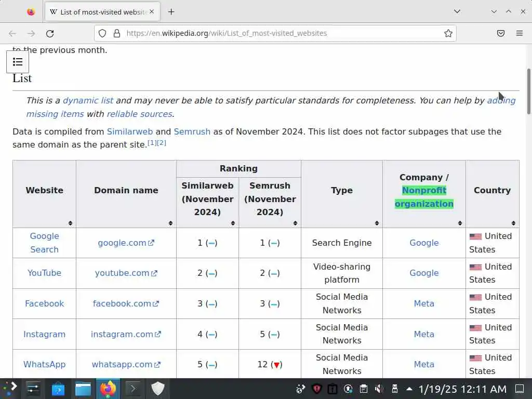The image size is (532, 399).
Task: Select the List of most-visited websites tab
Action: [x=102, y=12]
